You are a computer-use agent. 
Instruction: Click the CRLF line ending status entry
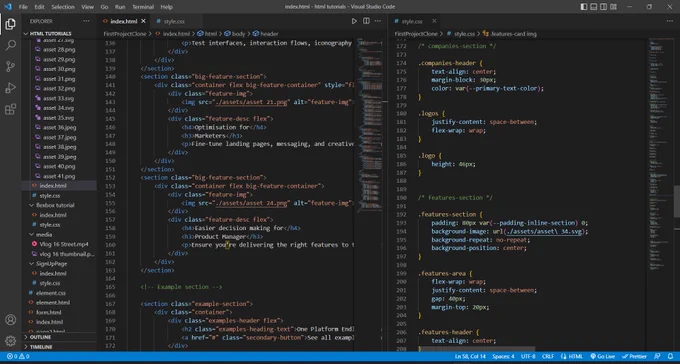pos(548,356)
